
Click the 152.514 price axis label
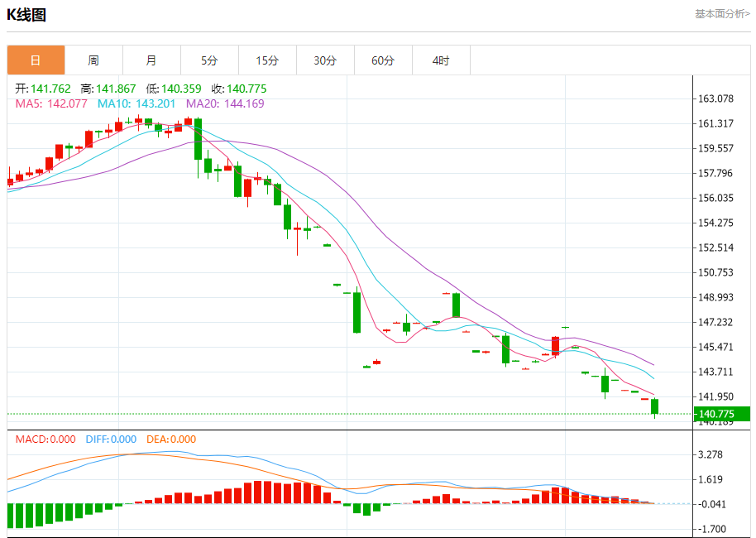point(716,247)
